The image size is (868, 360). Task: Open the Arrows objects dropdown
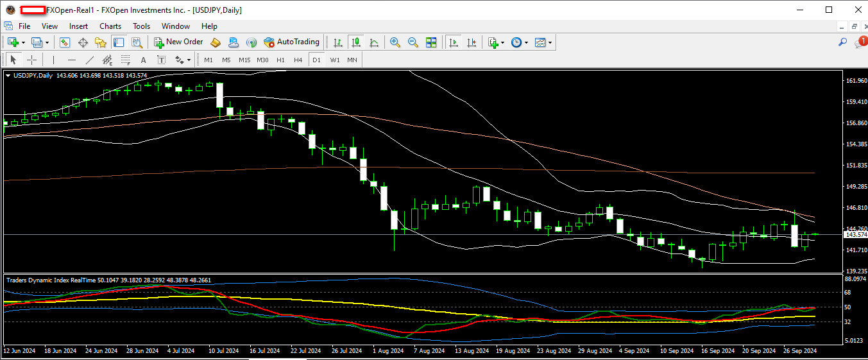183,60
